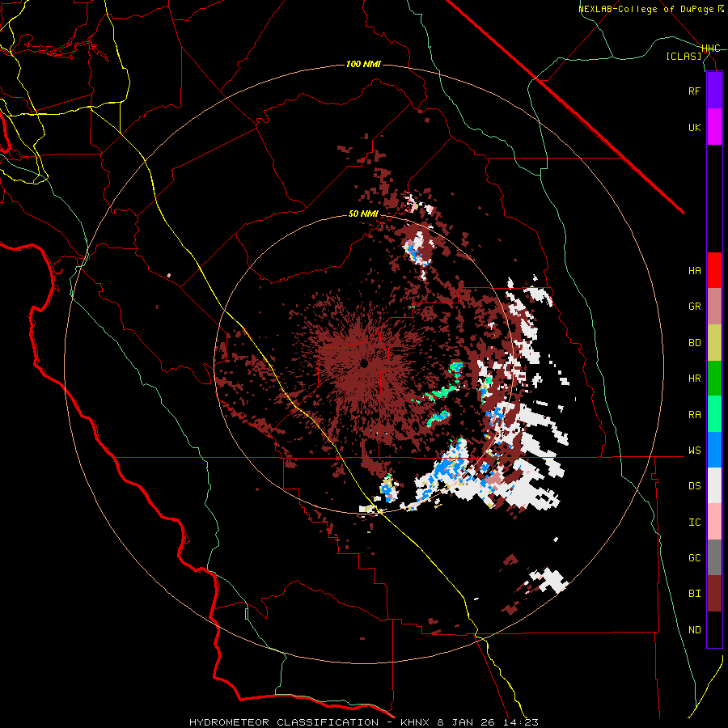Click the 'HYDROMETEOR CLASSIFICATION' title text
The height and width of the screenshot is (728, 728).
(284, 722)
